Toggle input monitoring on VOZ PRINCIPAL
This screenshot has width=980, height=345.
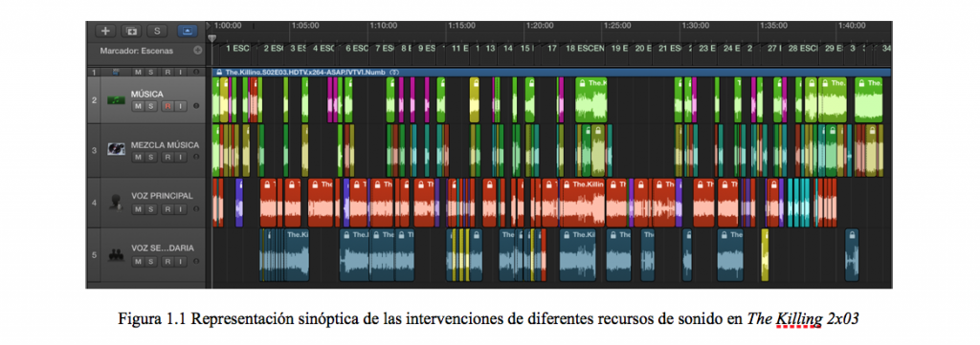(x=180, y=208)
